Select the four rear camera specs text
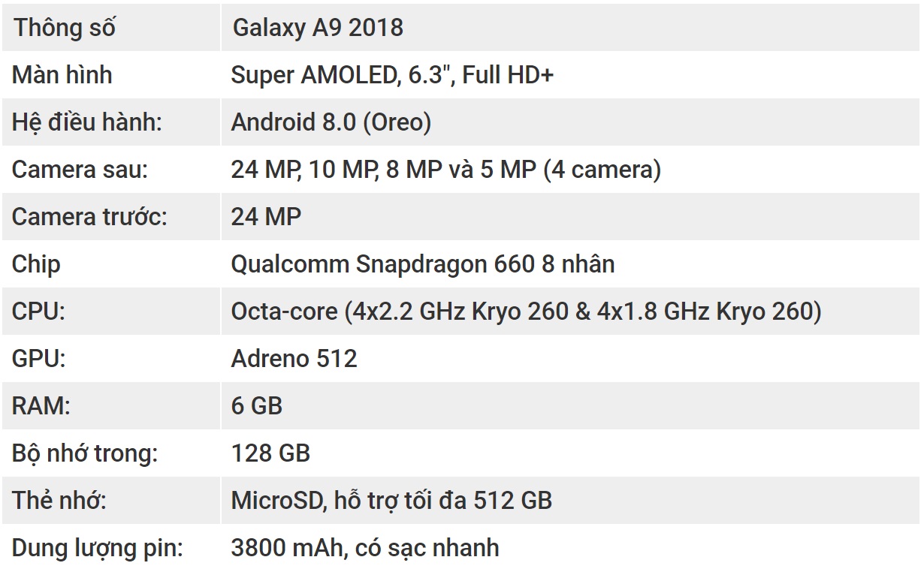The image size is (924, 575). point(446,170)
